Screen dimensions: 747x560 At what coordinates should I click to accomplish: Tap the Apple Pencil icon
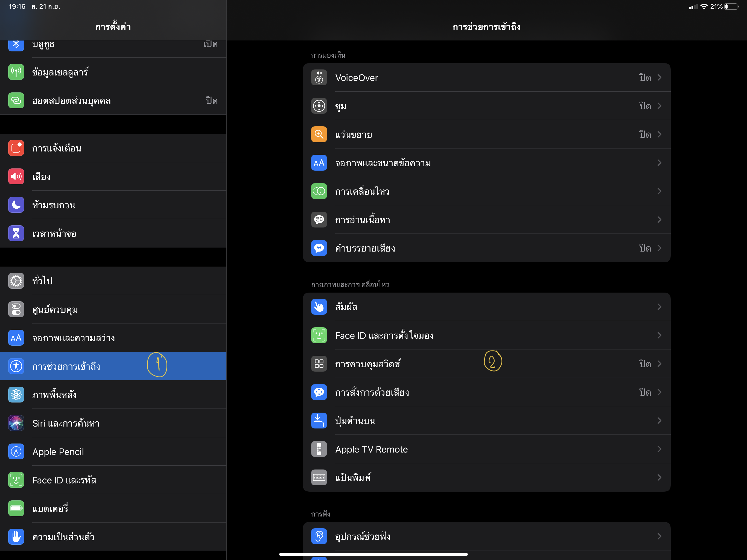[16, 451]
